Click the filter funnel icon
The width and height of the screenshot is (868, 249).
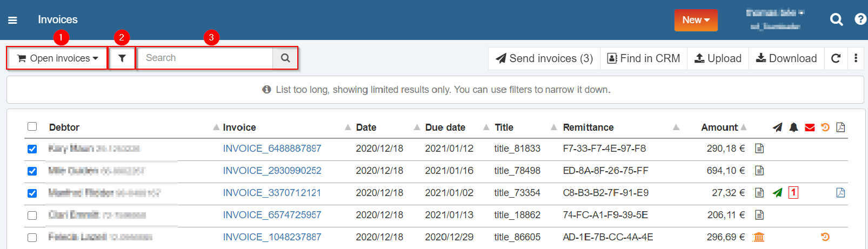coord(122,58)
